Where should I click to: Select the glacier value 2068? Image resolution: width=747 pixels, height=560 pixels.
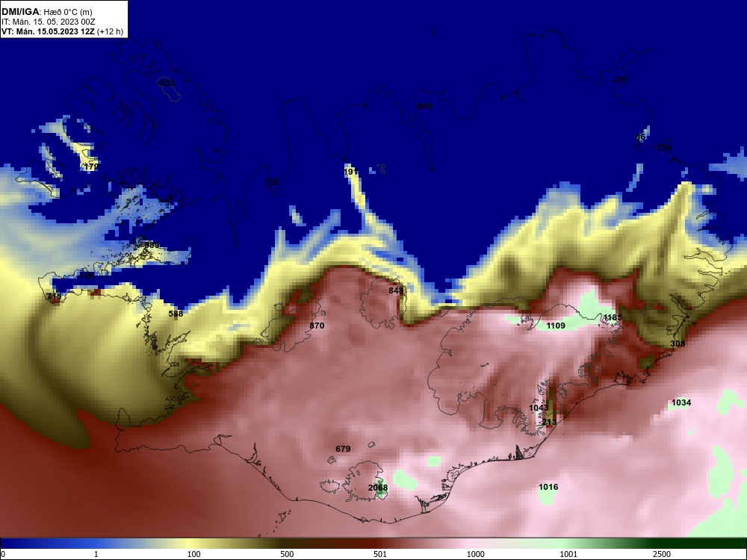[x=378, y=488]
